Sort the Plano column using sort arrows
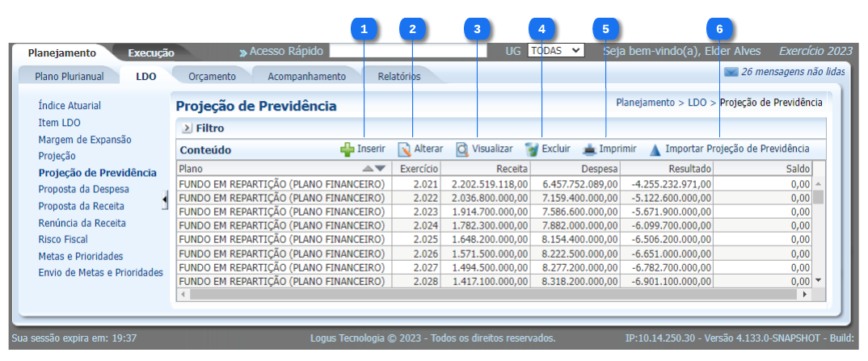The image size is (868, 361). 374,169
